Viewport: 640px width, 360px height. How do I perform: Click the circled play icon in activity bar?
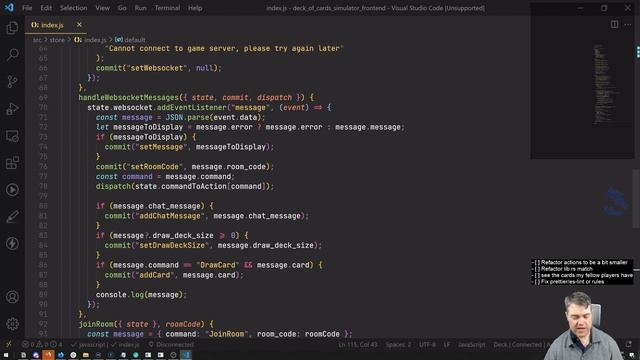pyautogui.click(x=12, y=190)
